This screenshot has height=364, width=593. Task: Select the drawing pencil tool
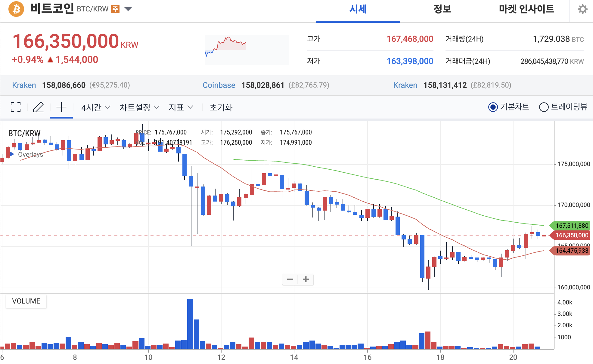38,107
